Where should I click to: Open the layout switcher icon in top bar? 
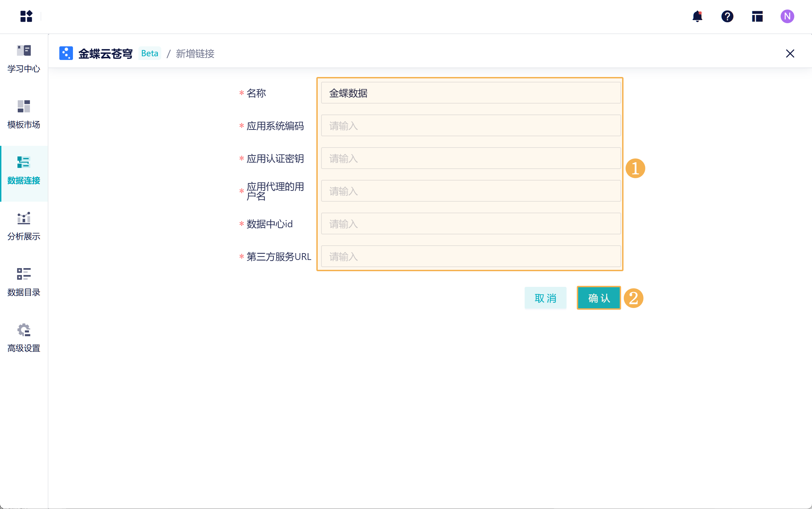tap(757, 16)
